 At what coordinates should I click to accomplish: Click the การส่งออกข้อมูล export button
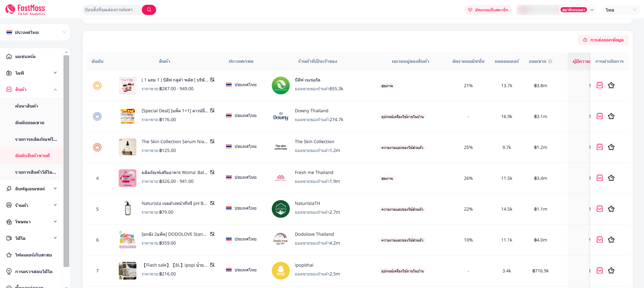point(603,40)
